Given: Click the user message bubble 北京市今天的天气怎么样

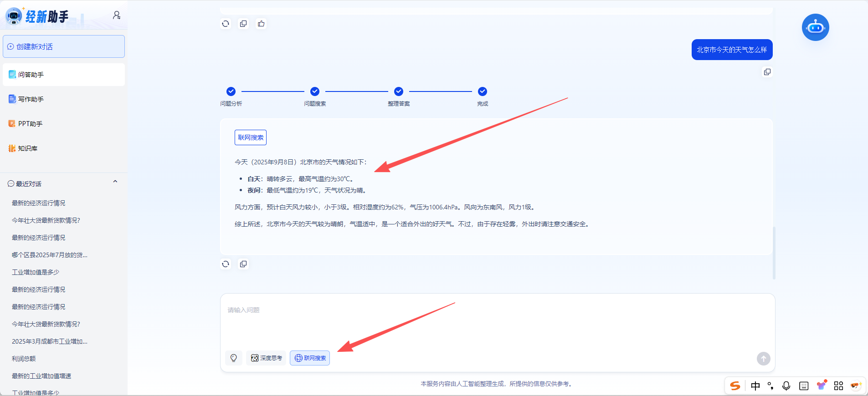Looking at the screenshot, I should pyautogui.click(x=732, y=50).
